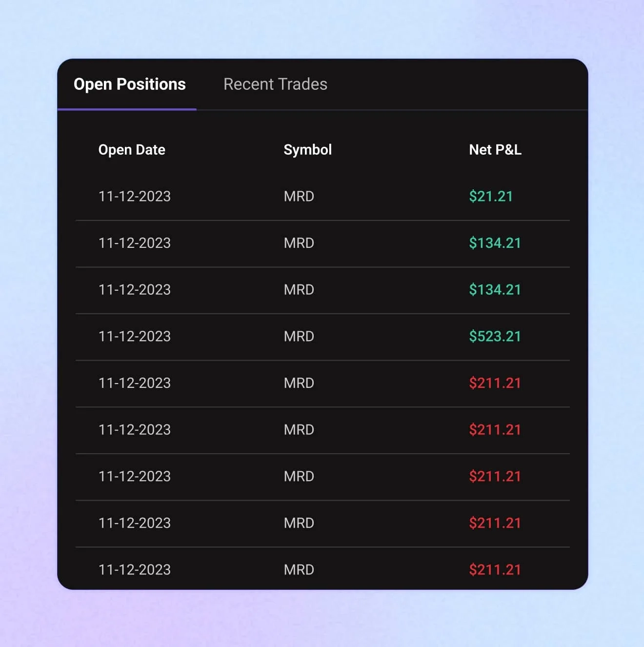Click the first red $211.21 loss value
The height and width of the screenshot is (647, 644).
pos(495,383)
